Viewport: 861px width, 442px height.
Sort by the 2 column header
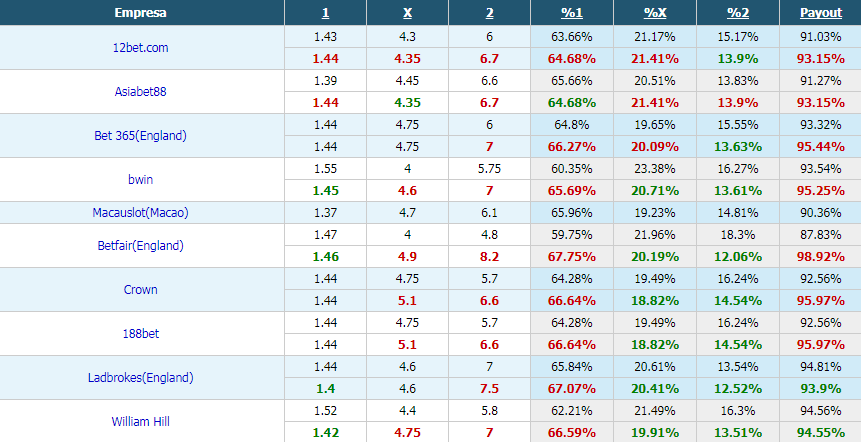(x=489, y=13)
